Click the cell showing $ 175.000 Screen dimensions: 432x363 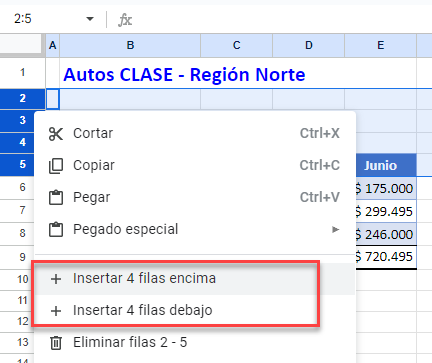click(x=386, y=188)
